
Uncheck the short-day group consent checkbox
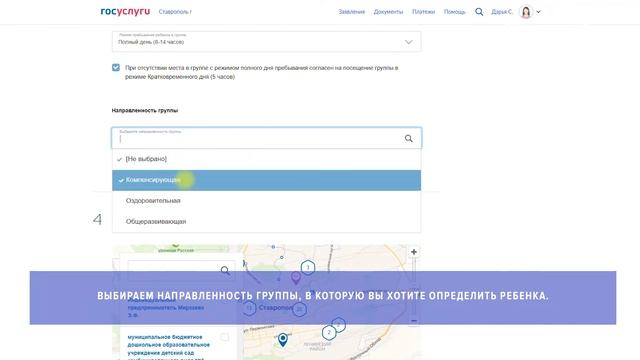coord(116,67)
